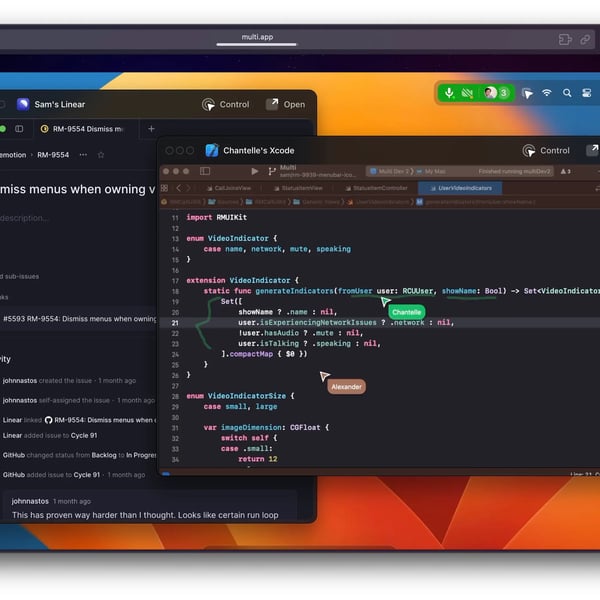Mute the microphone in green call bar
The width and height of the screenshot is (600, 600).
450,93
